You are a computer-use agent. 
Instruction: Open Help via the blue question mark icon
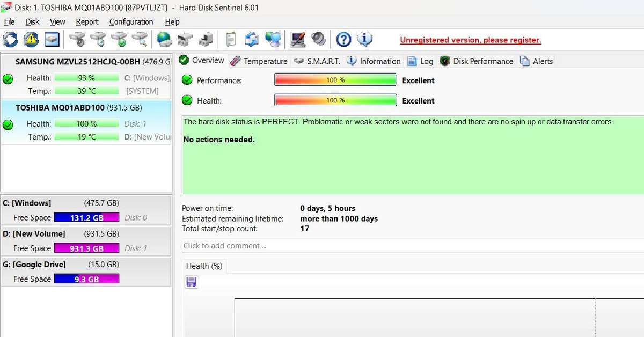343,39
